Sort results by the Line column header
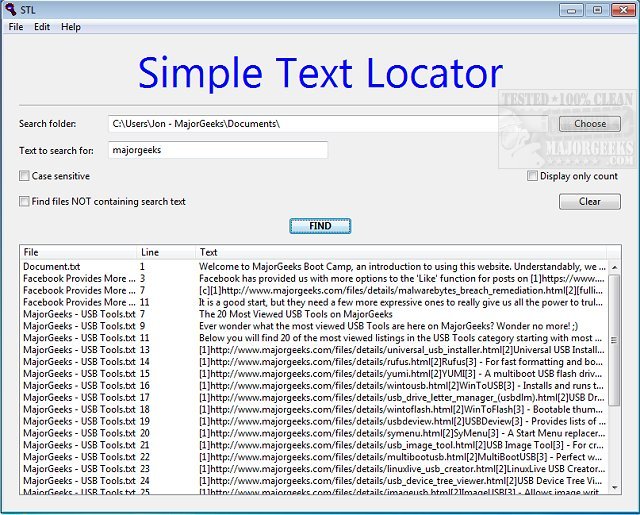Viewport: 640px width, 515px height. [166, 252]
